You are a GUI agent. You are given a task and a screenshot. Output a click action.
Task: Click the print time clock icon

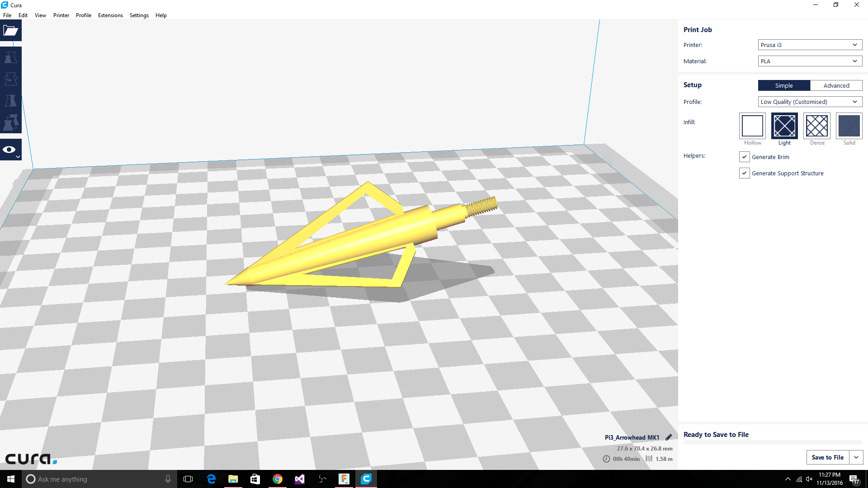606,459
